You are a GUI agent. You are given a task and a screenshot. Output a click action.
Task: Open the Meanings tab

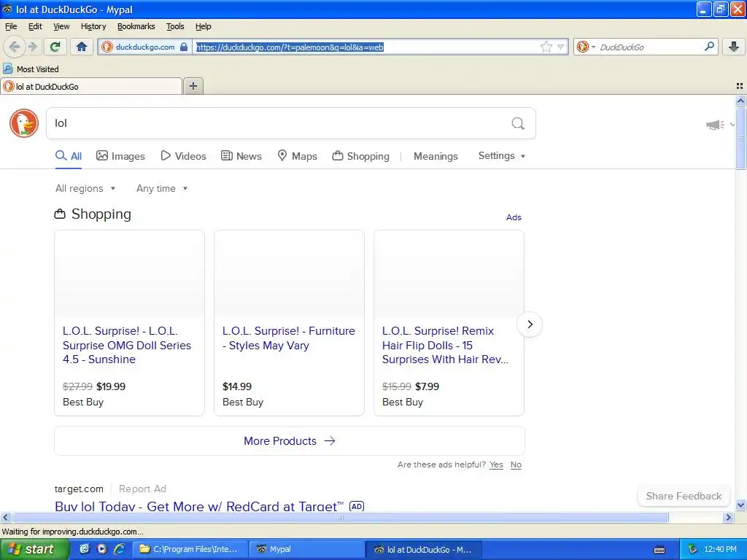[x=436, y=156]
